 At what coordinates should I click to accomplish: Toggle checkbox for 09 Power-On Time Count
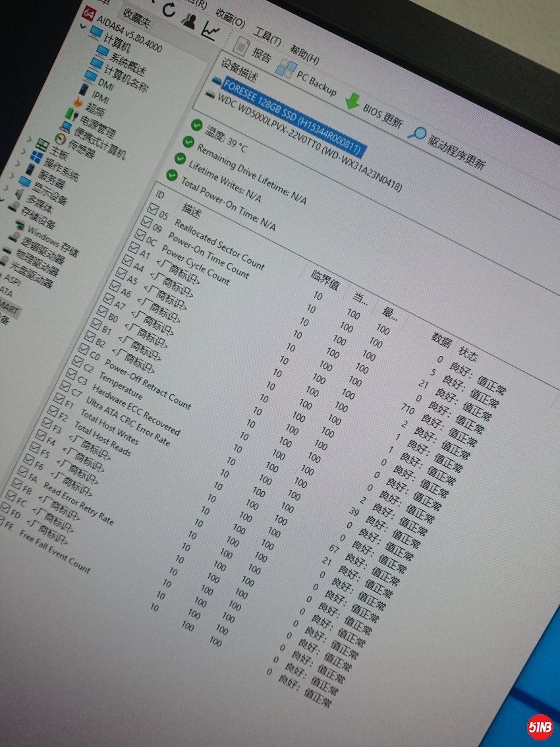(x=146, y=221)
